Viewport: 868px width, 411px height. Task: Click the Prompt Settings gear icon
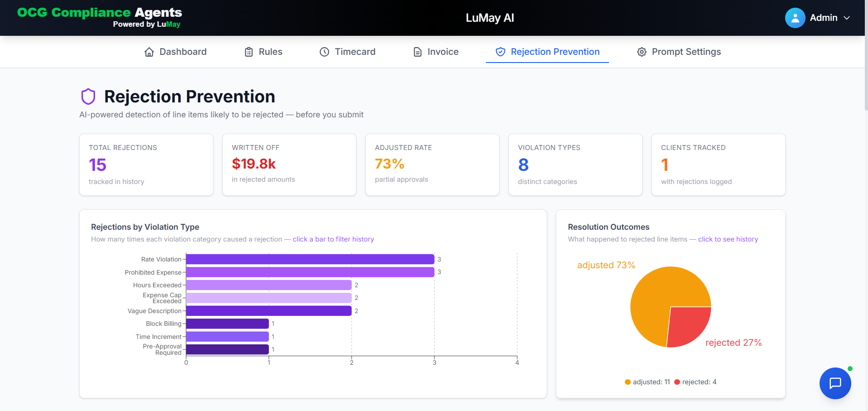click(642, 52)
